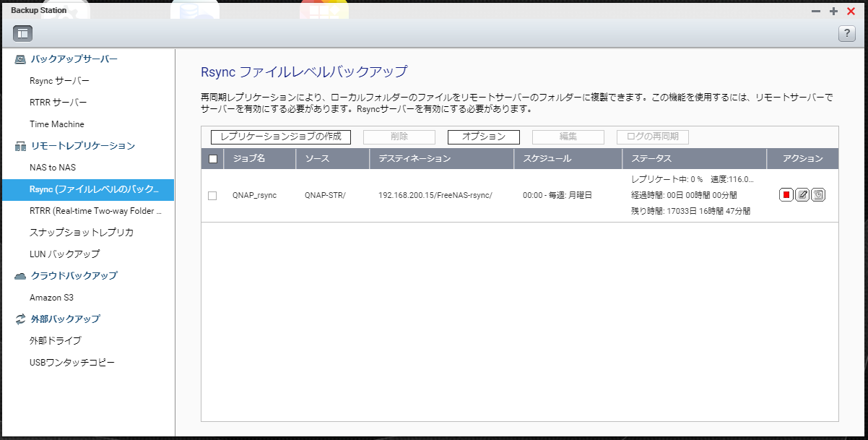Click the オプション button
The height and width of the screenshot is (440, 868).
484,137
